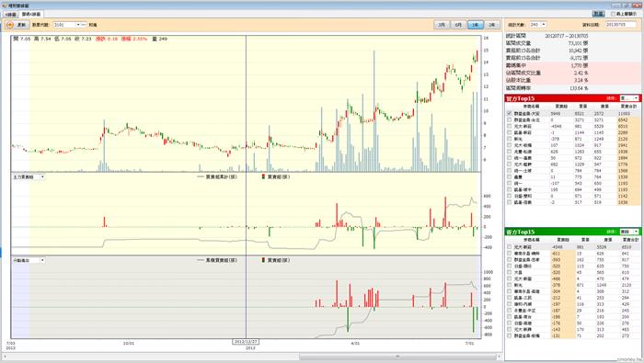Click the red Buy Top15 panel title
This screenshot has height=363, width=644.
520,98
